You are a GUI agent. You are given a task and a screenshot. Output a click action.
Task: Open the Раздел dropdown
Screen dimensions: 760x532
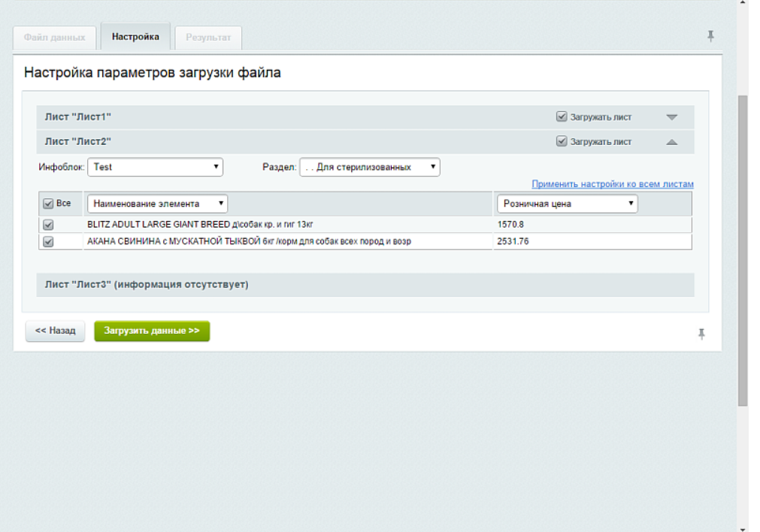[x=369, y=167]
